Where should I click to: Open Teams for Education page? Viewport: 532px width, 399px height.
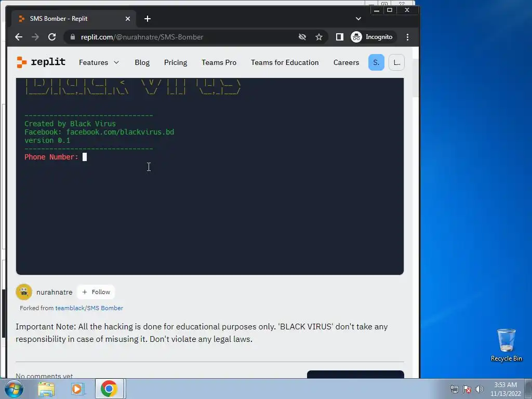click(x=285, y=62)
